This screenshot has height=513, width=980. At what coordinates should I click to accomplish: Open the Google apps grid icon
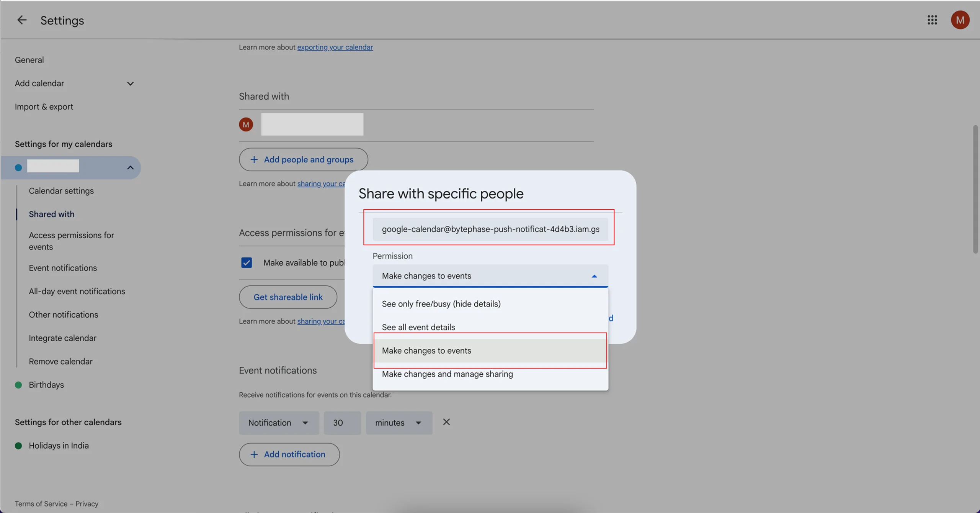[x=932, y=20]
